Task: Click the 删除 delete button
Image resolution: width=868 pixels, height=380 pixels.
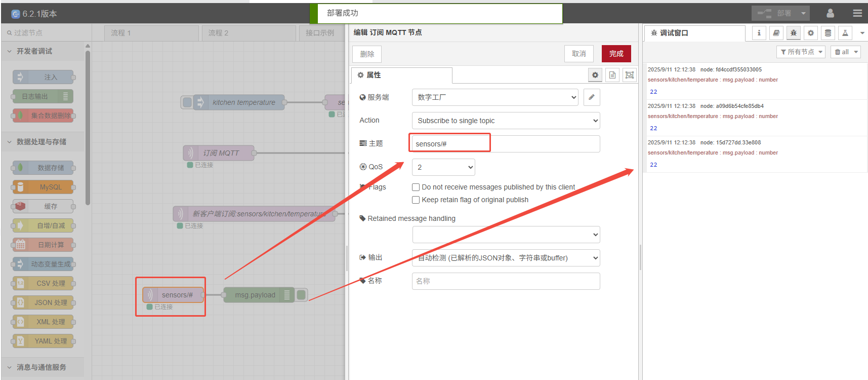Action: tap(367, 54)
